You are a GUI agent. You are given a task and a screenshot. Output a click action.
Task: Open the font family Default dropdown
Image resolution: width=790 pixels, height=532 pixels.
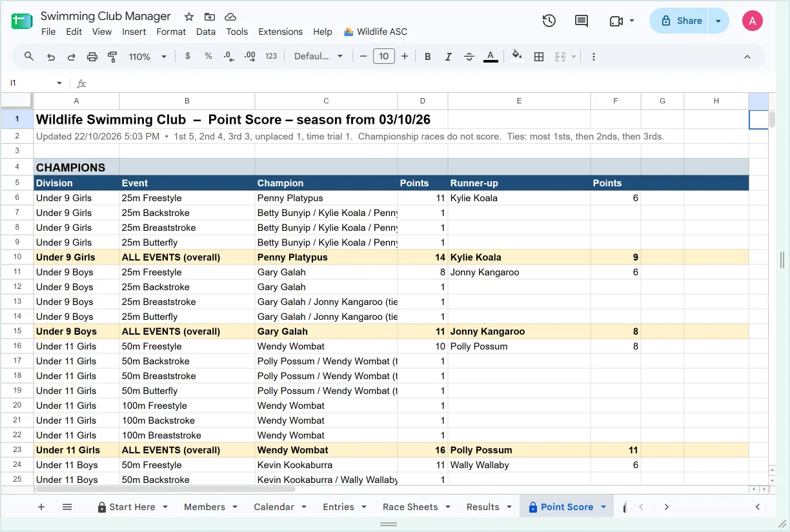coord(319,57)
